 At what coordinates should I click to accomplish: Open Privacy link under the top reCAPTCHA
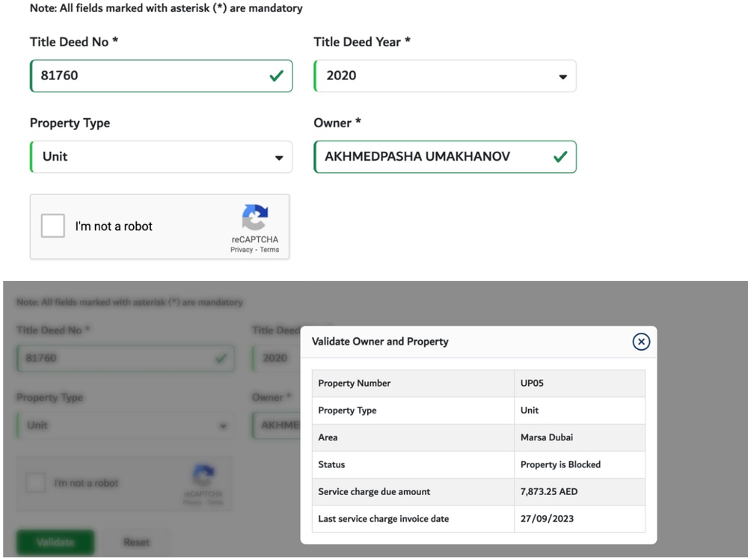point(242,250)
